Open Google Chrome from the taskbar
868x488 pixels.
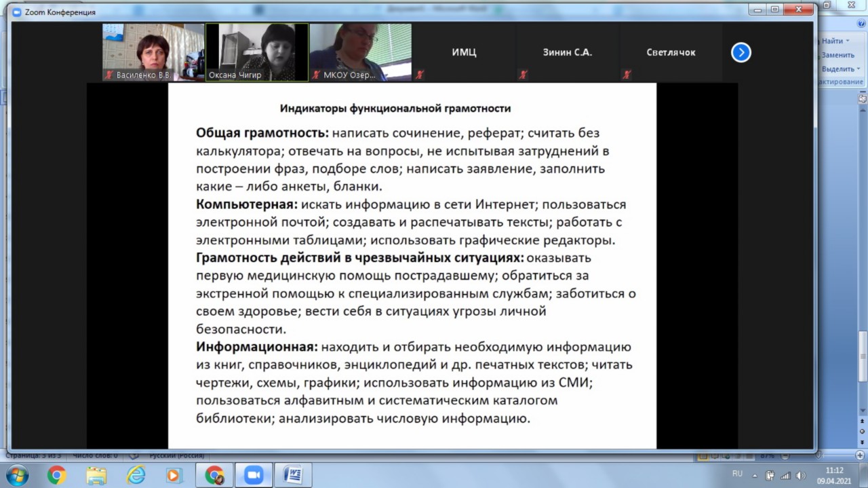pos(57,475)
